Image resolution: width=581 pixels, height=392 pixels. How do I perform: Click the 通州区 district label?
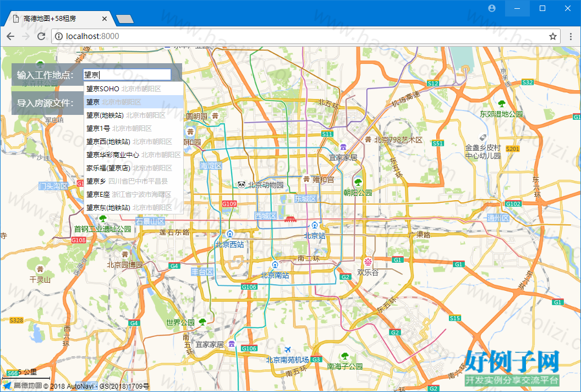pyautogui.click(x=498, y=218)
